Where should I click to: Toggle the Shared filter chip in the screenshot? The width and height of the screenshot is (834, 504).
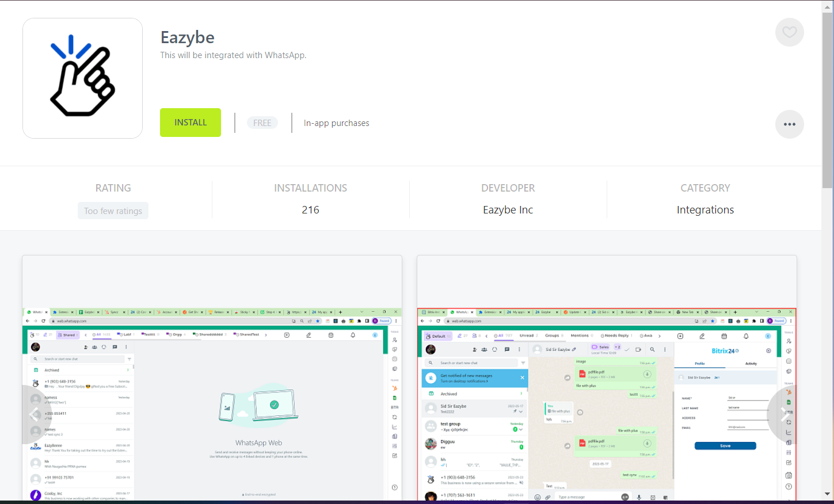tap(67, 334)
